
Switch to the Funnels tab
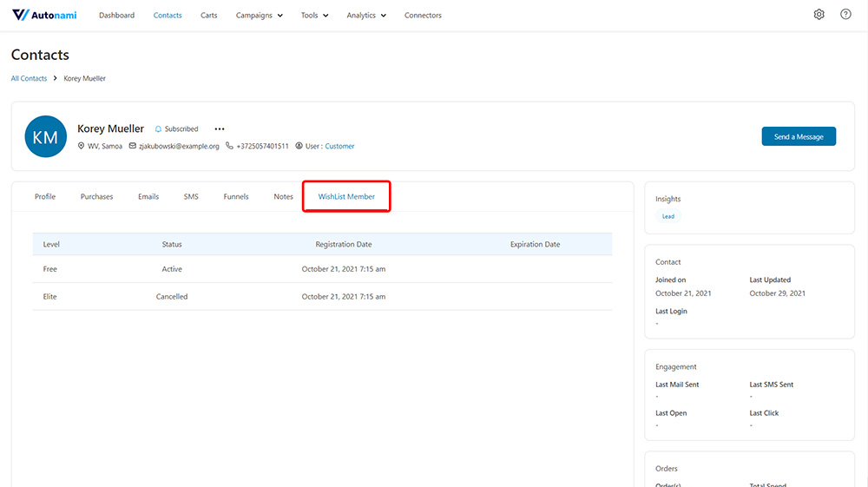[x=236, y=196]
